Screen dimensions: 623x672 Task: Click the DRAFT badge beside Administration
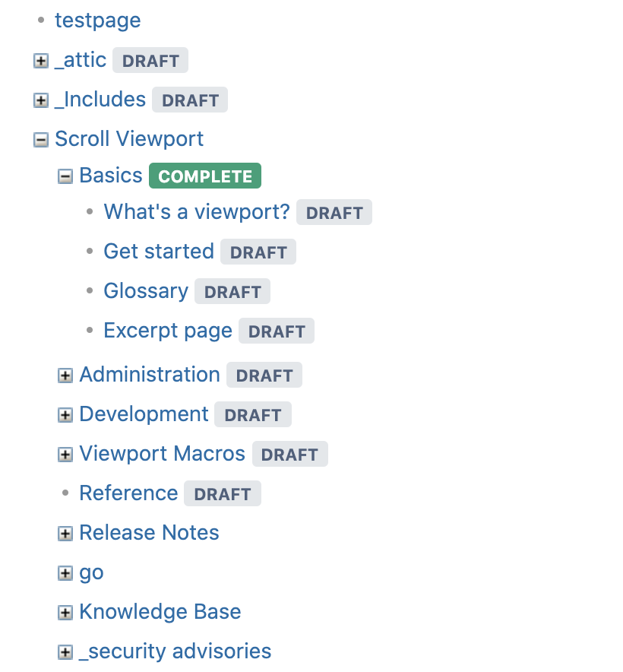pyautogui.click(x=264, y=375)
